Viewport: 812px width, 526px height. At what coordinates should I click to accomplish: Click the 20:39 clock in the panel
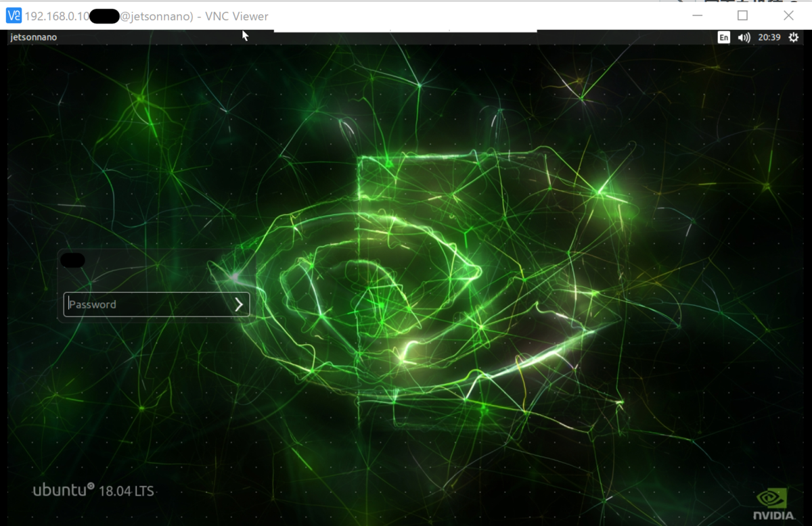(769, 37)
